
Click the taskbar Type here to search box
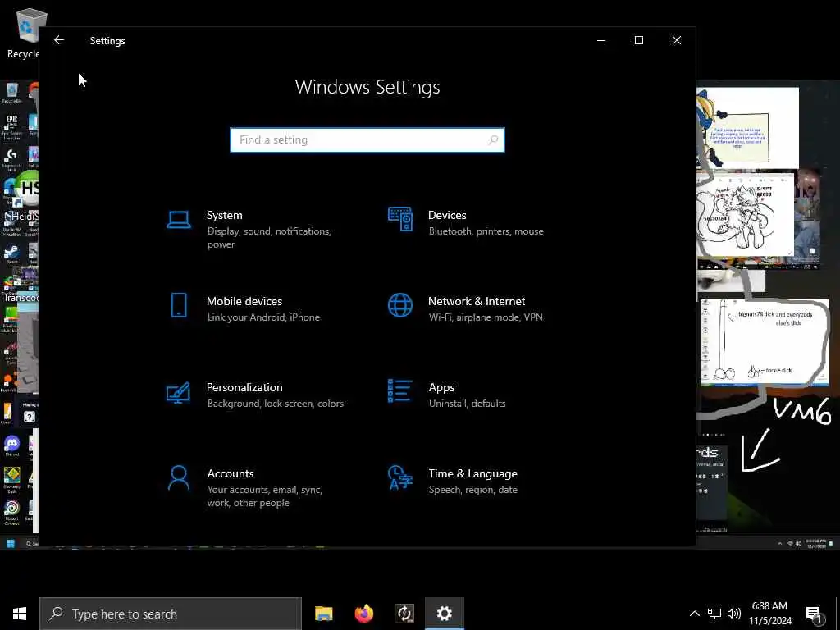tap(171, 614)
